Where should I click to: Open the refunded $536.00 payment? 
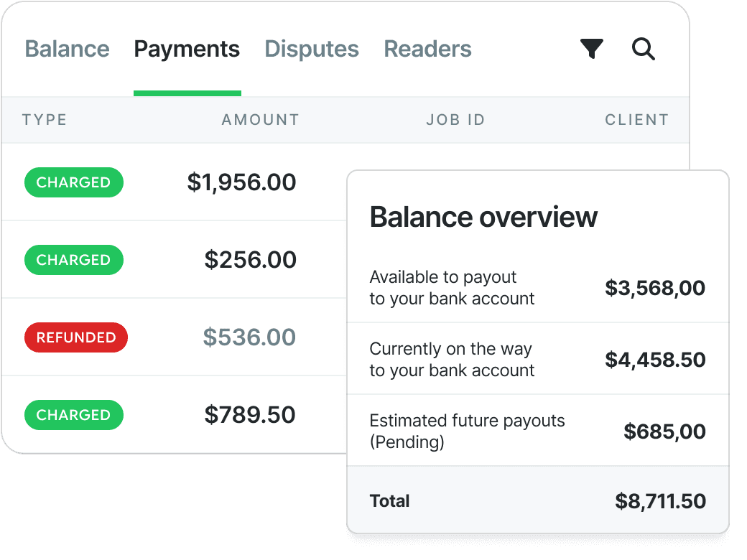point(249,337)
